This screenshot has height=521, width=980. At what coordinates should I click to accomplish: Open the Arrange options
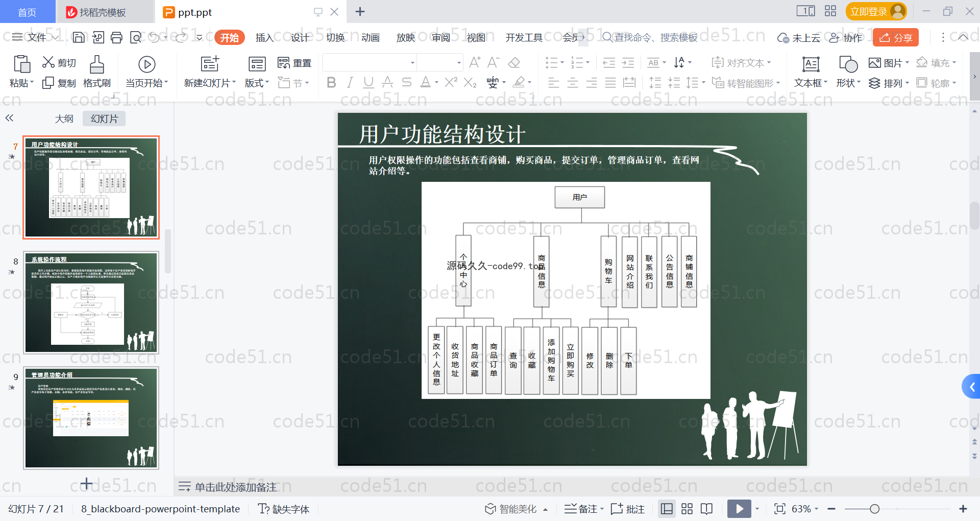889,83
